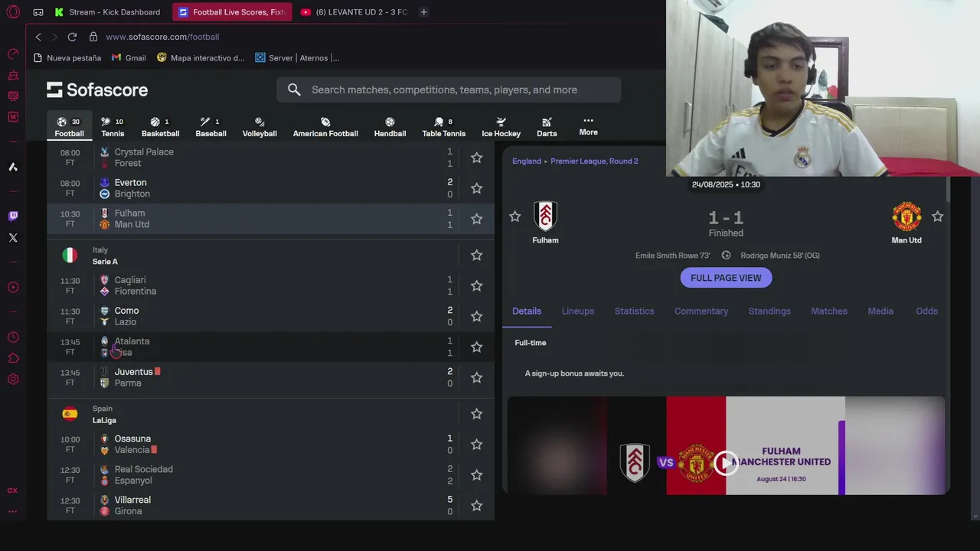The image size is (980, 551).
Task: Switch to the Lineups tab
Action: (578, 311)
